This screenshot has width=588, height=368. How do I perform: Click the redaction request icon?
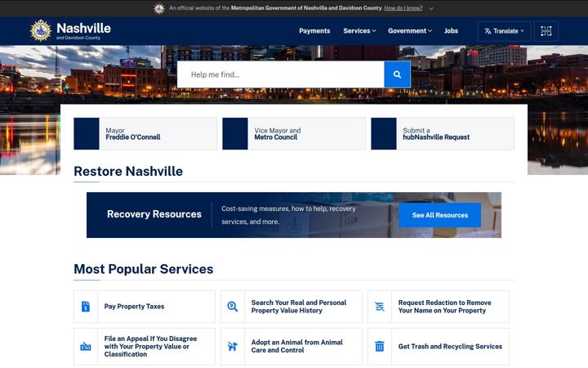pos(380,307)
